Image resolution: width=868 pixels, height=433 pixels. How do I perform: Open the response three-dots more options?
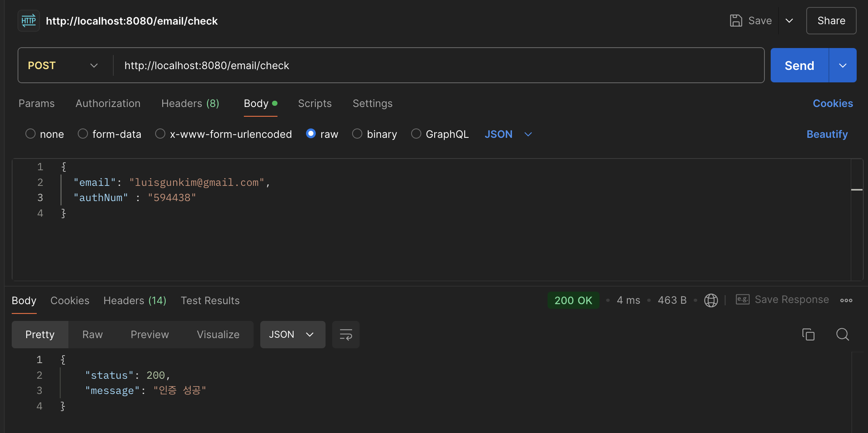coord(846,300)
